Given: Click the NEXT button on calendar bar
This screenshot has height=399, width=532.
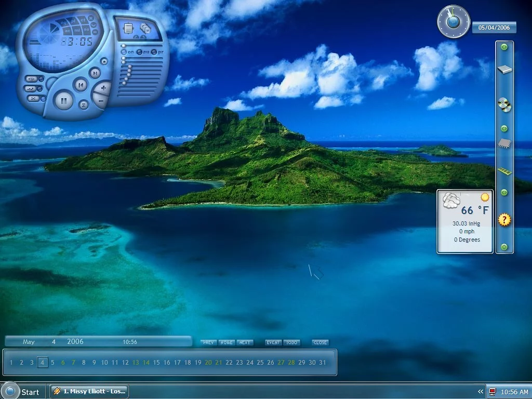Looking at the screenshot, I should (244, 342).
